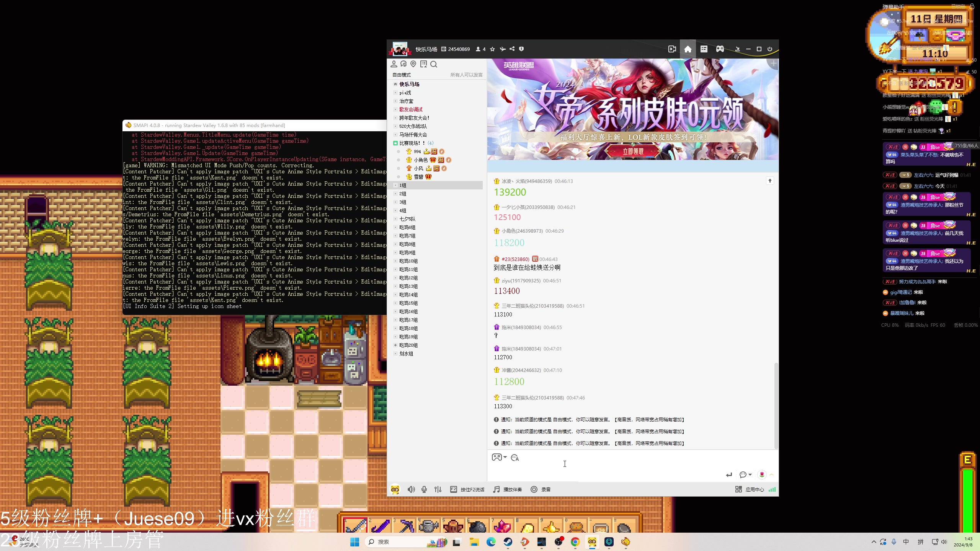Screen dimensions: 980x551
Task: Join the 歌友会调试 channel
Action: 411,109
